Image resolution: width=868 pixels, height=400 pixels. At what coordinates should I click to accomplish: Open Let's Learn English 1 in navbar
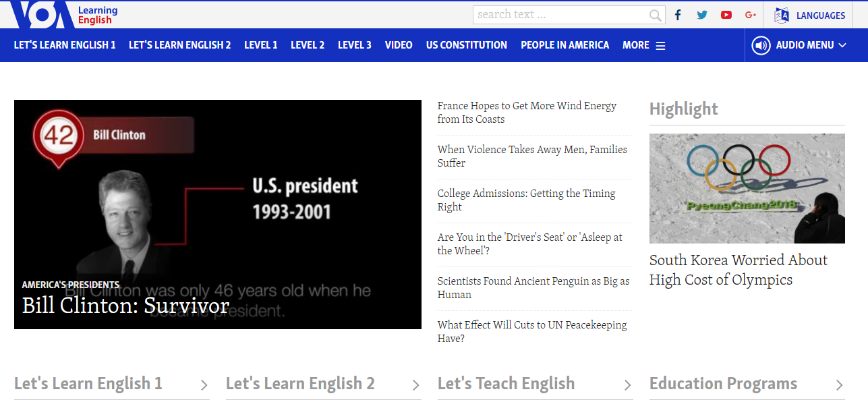pyautogui.click(x=65, y=45)
